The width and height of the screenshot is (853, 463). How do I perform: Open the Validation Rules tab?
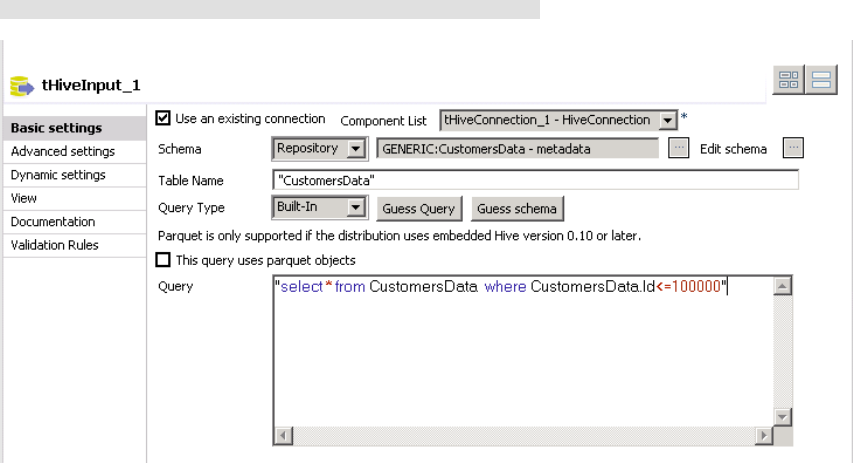(75, 245)
